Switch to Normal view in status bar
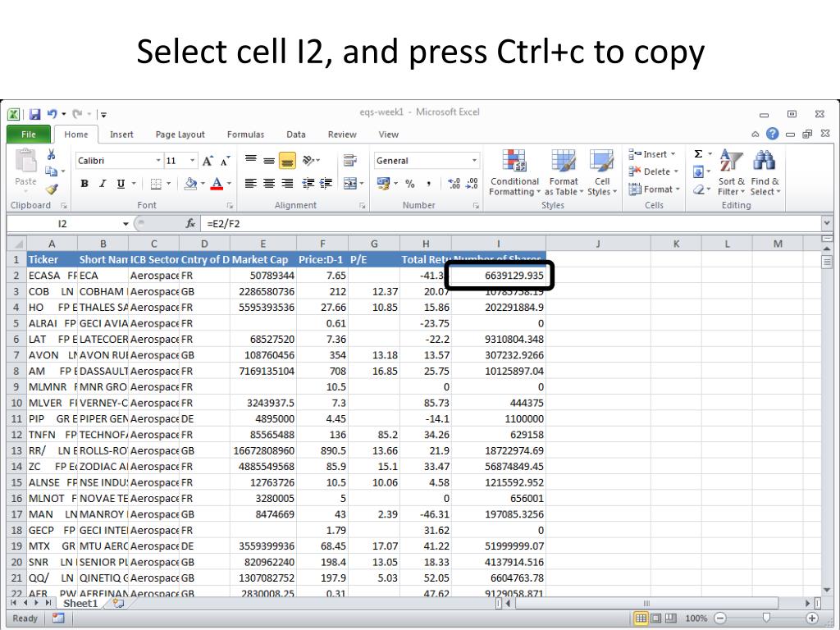This screenshot has width=840, height=630. [641, 619]
